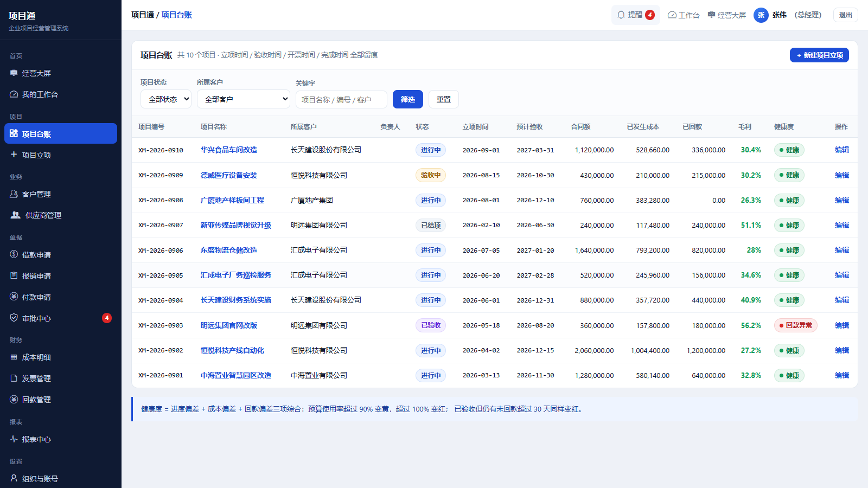Click project number XM-2026-0902
Image resolution: width=868 pixels, height=488 pixels.
click(x=161, y=350)
